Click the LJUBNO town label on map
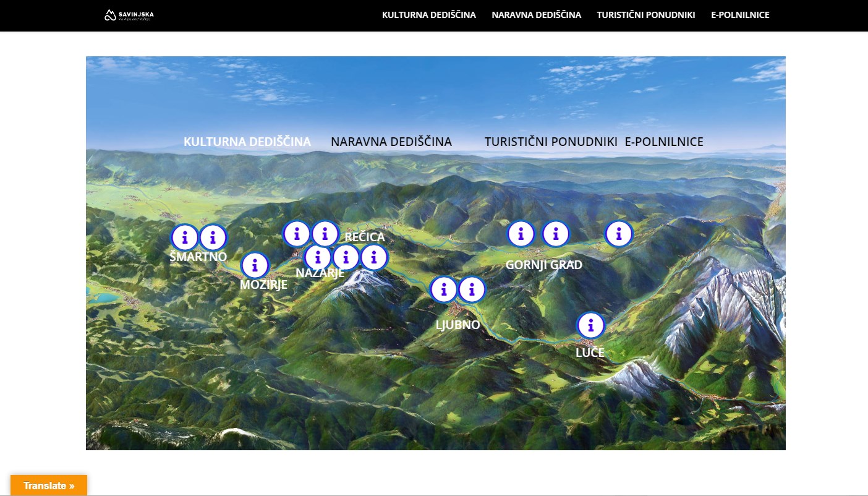The height and width of the screenshot is (496, 868). pyautogui.click(x=458, y=325)
